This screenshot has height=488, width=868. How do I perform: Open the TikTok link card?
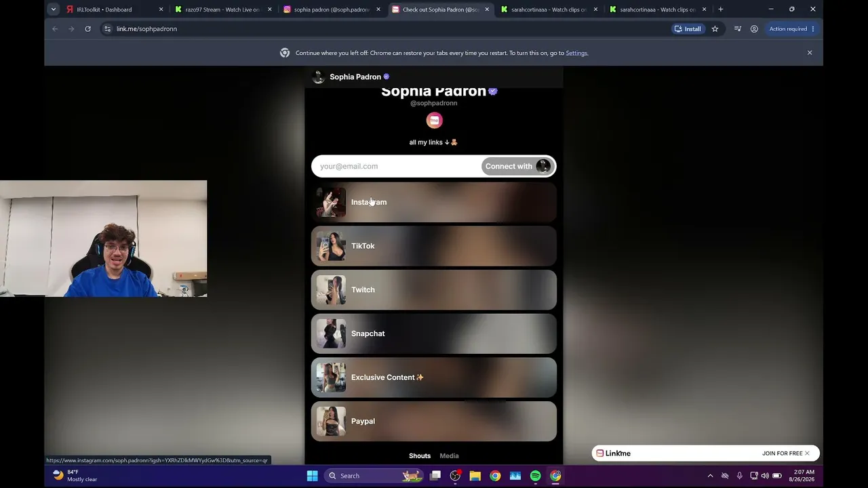point(434,246)
